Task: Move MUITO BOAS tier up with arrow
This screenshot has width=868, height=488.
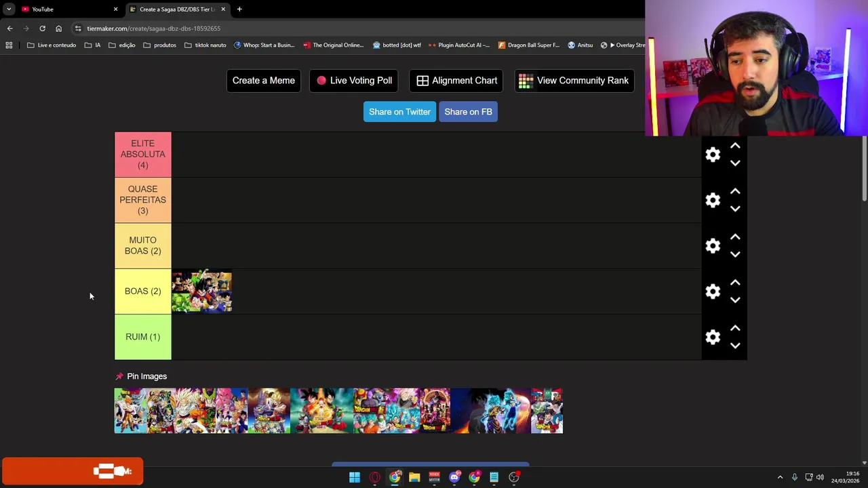Action: pos(735,237)
